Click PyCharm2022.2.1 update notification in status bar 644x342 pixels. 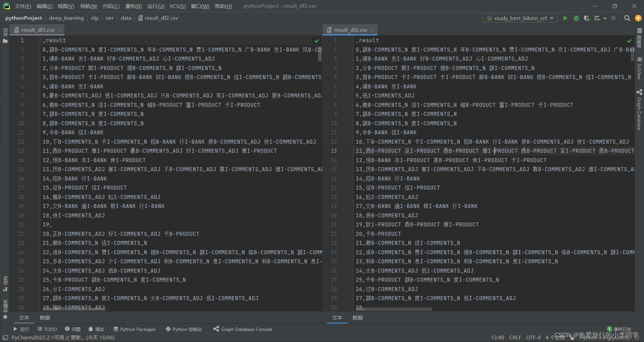63,337
